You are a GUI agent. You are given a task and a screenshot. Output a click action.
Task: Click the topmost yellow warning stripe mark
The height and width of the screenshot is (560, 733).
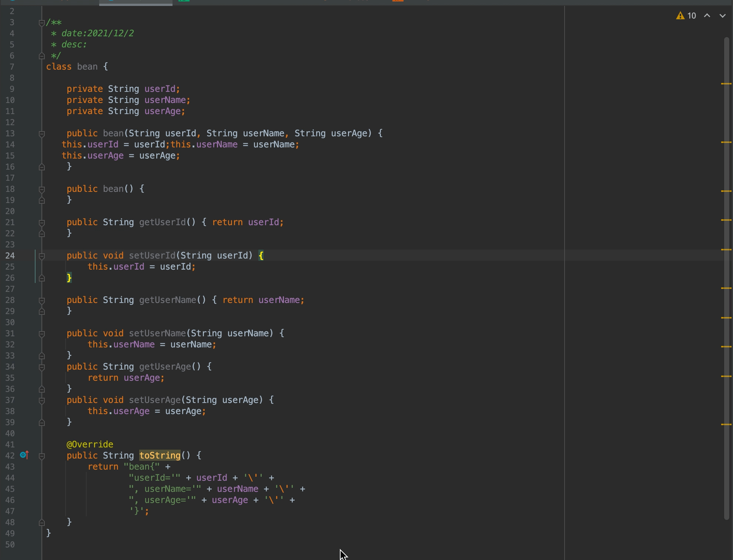pyautogui.click(x=726, y=84)
